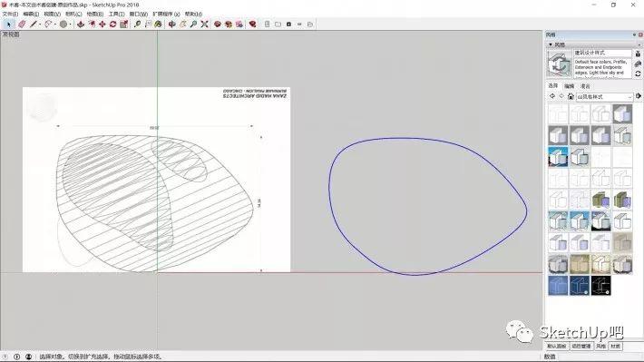Open the 文件(F) menu
The height and width of the screenshot is (362, 644).
click(x=10, y=14)
